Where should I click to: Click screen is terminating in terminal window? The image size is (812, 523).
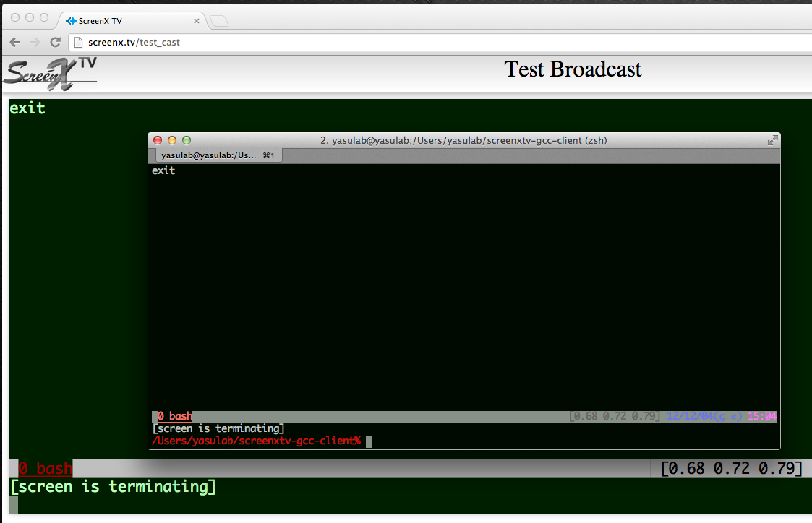click(218, 428)
